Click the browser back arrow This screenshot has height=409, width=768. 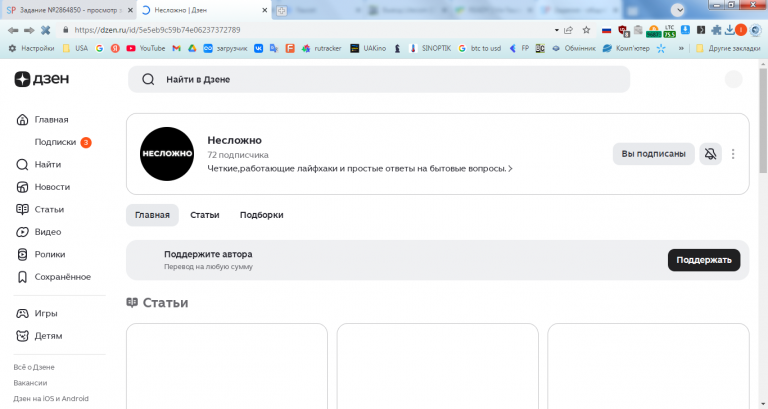pos(13,30)
